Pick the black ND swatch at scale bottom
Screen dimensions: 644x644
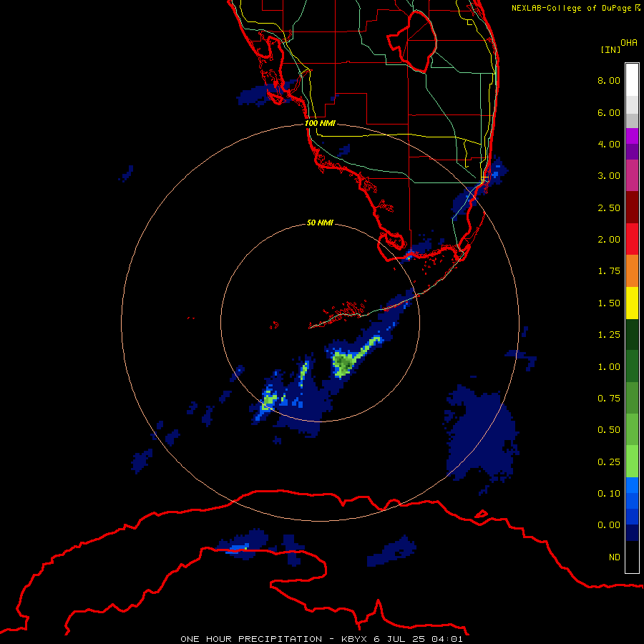632,557
